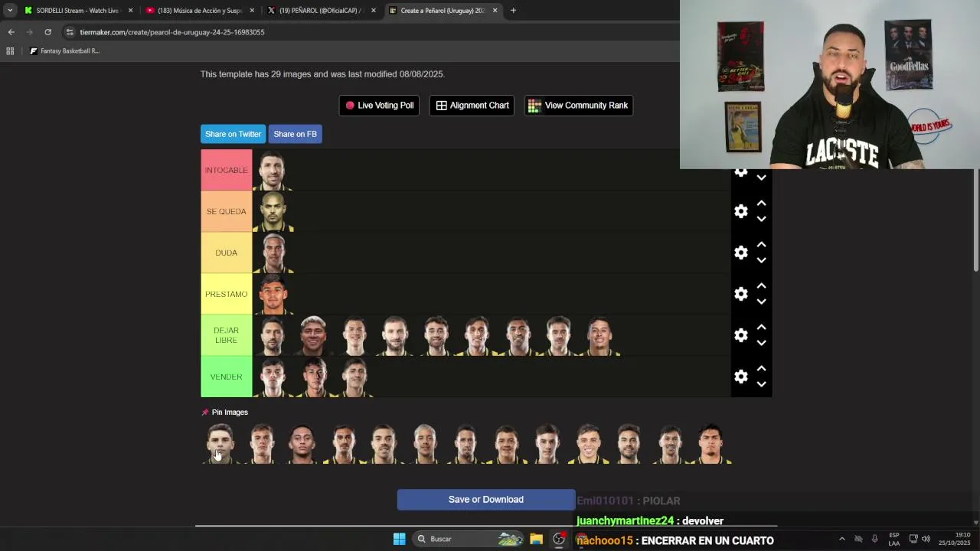Reload the tiermaker page
The height and width of the screenshot is (551, 980).
[47, 32]
